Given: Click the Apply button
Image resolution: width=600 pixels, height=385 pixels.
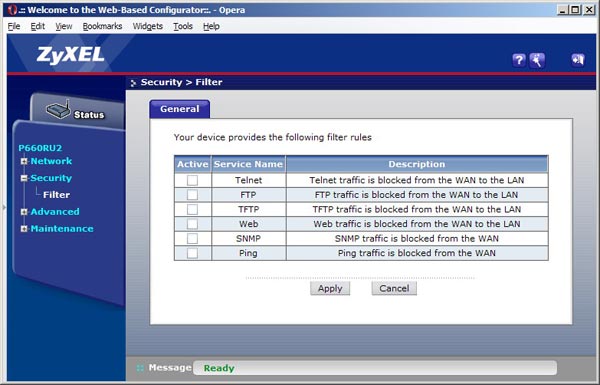Looking at the screenshot, I should [x=330, y=289].
